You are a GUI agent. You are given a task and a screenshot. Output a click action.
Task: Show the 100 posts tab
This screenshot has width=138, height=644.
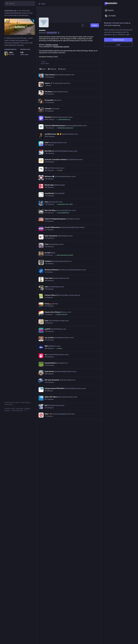[x=42, y=69]
